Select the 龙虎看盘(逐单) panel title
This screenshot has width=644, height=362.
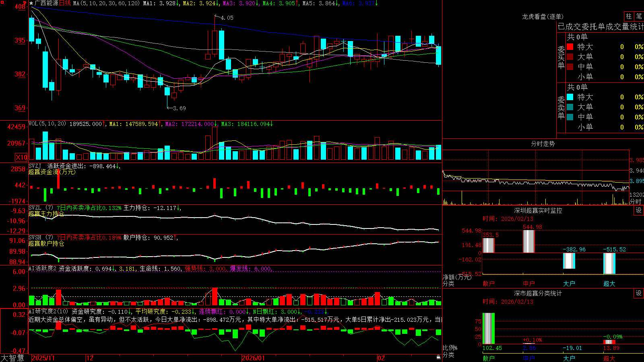click(x=543, y=16)
